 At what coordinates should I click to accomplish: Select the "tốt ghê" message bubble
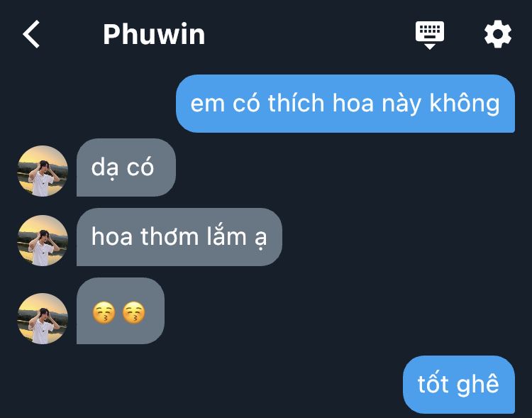[x=459, y=385]
